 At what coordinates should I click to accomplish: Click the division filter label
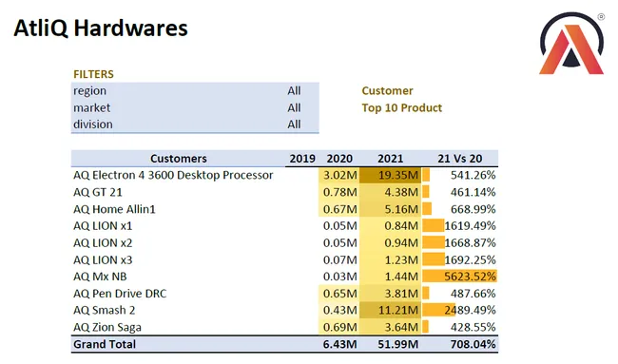tap(92, 125)
